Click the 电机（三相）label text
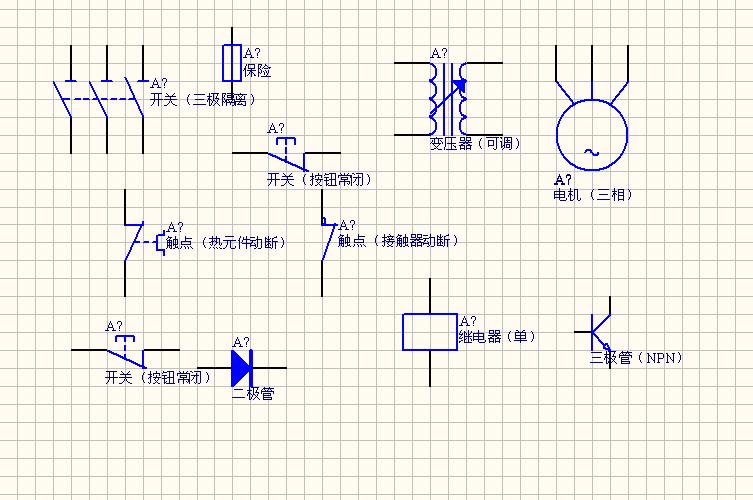Screen dimensions: 753x500 tap(593, 195)
